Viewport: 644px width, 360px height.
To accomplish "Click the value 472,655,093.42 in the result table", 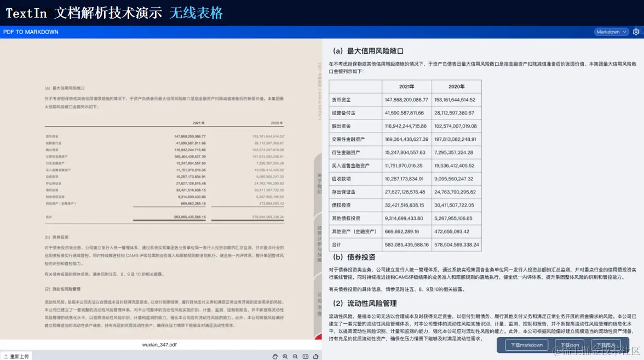I will pyautogui.click(x=451, y=231).
